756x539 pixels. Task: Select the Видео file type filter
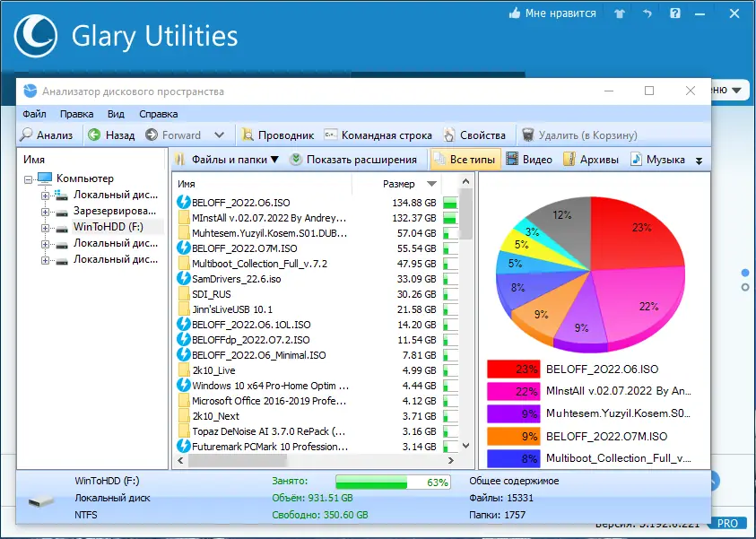tap(529, 160)
